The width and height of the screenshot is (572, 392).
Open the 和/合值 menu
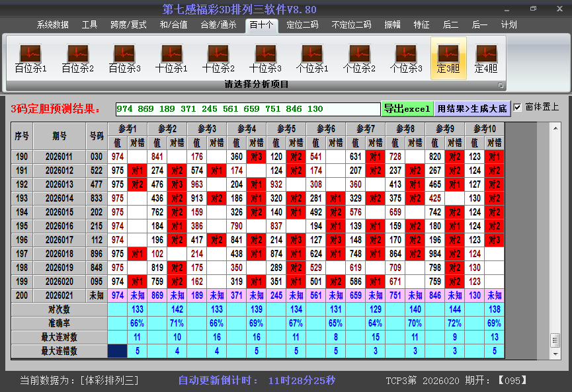click(x=171, y=24)
